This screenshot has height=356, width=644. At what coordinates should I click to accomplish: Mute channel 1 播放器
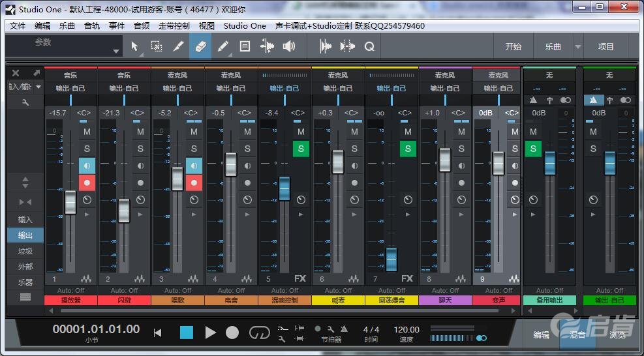pos(87,132)
